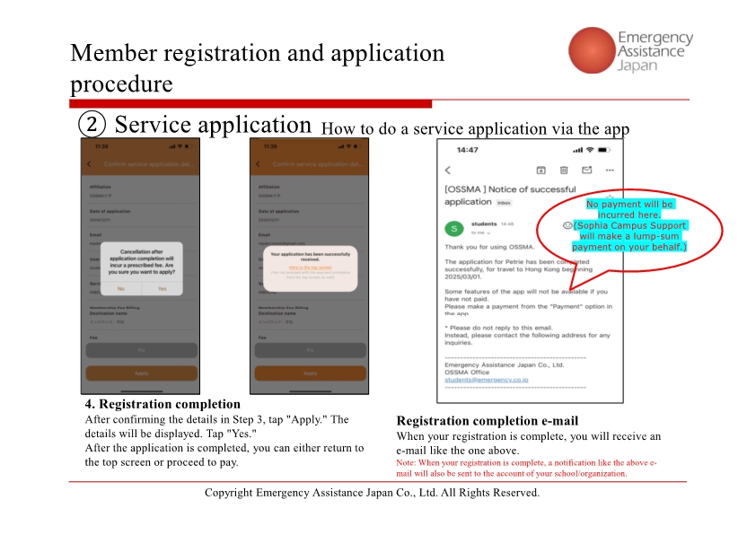Click "Confirm service application det..." header in cancellation-dialog phone

[149, 164]
